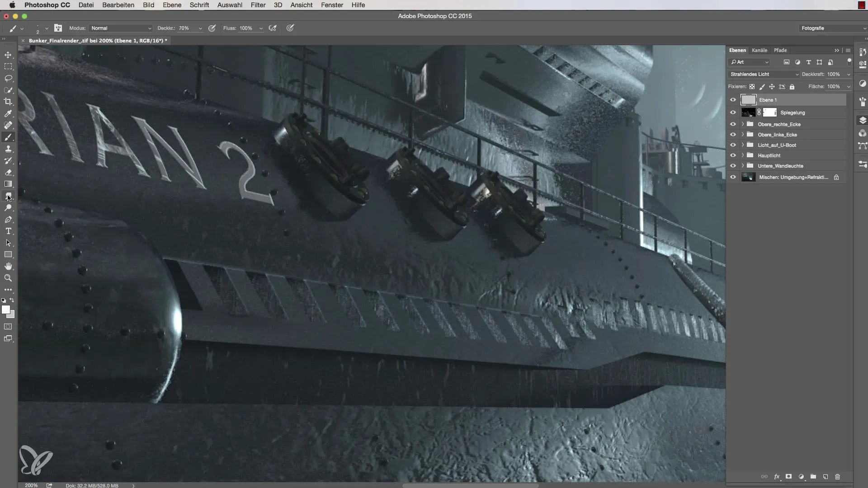Expand the Obere_rechte_Ecke group
Image resolution: width=868 pixels, height=488 pixels.
click(x=742, y=124)
